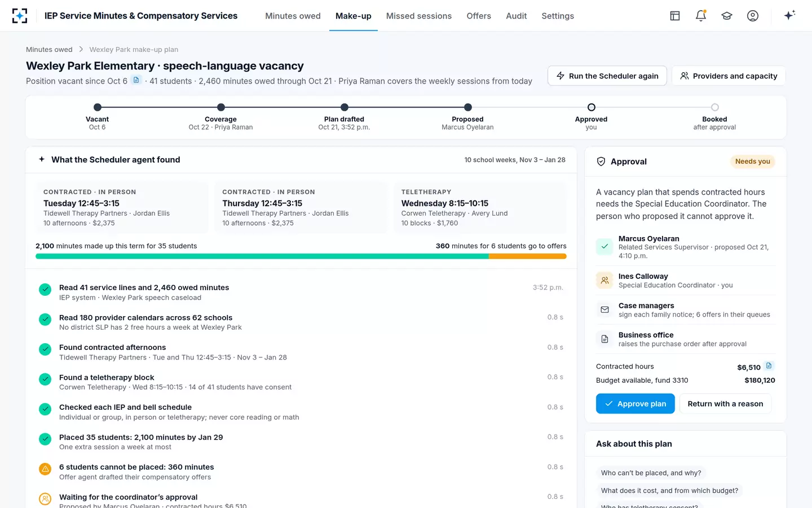Open the table layout icon in header
The height and width of the screenshot is (508, 812).
coord(675,16)
